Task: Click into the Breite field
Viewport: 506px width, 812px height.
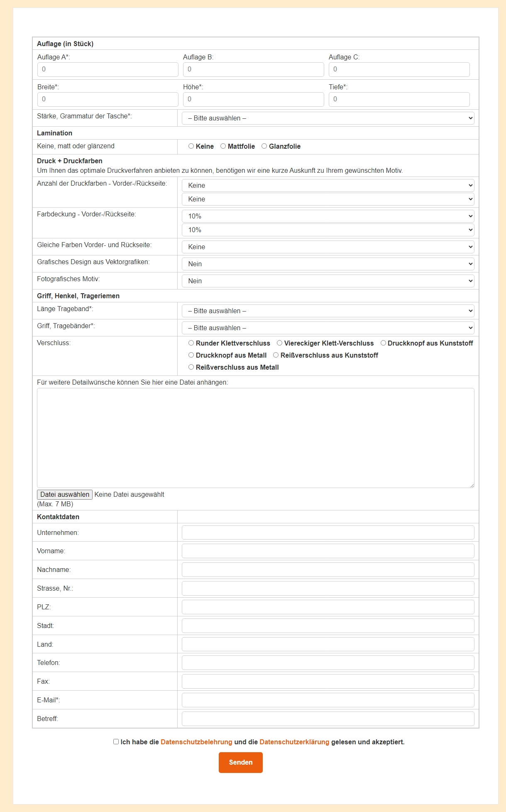Action: click(108, 99)
